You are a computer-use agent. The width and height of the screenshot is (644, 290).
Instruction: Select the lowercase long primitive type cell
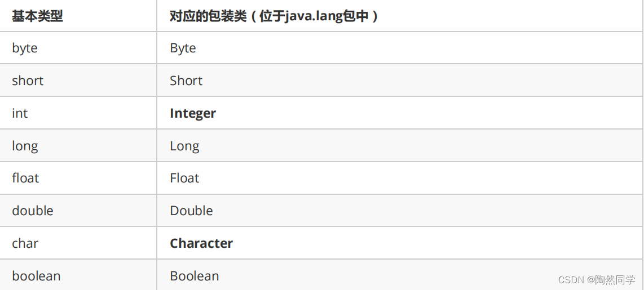(x=25, y=146)
